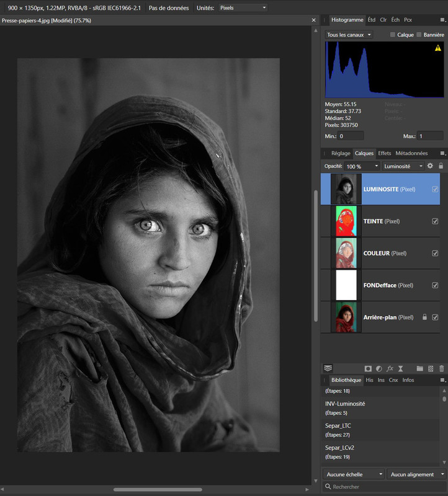Open the Calques panel options menu icon
The image size is (448, 496).
coord(443,153)
